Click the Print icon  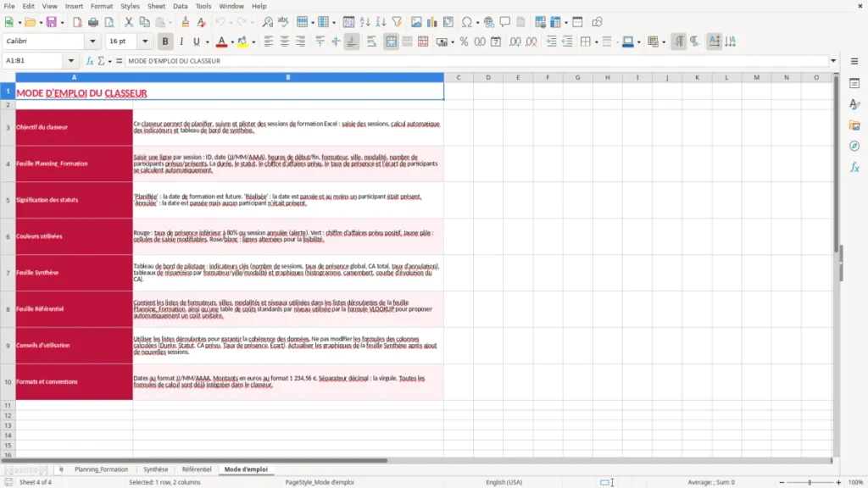point(93,22)
